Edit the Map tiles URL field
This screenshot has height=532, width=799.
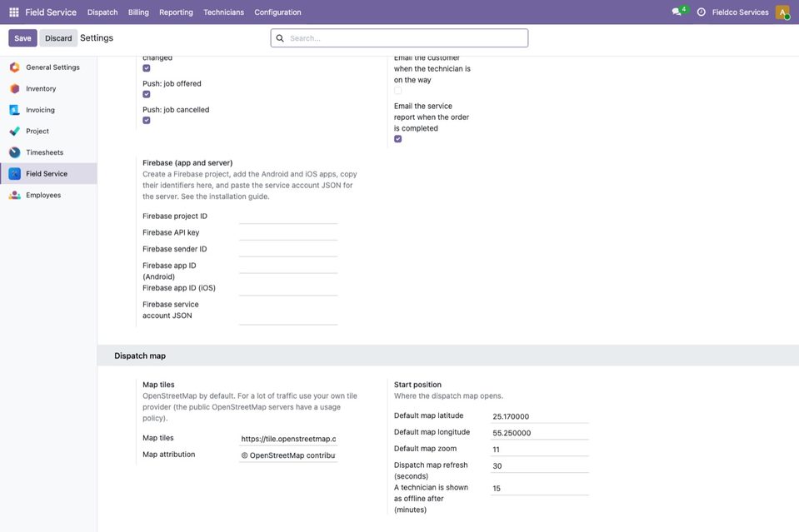pos(288,439)
